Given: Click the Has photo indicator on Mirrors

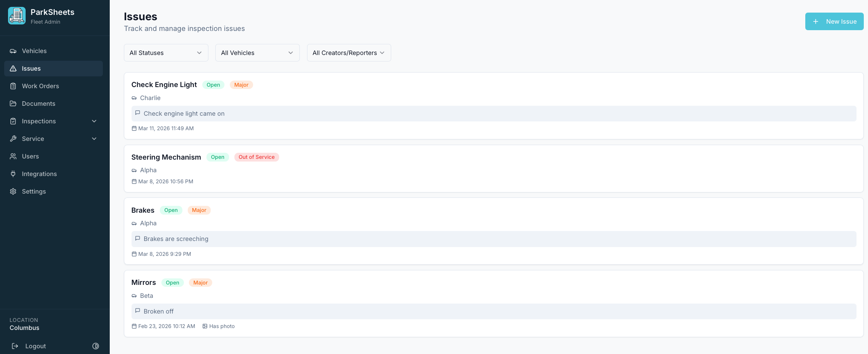Looking at the screenshot, I should pos(219,327).
